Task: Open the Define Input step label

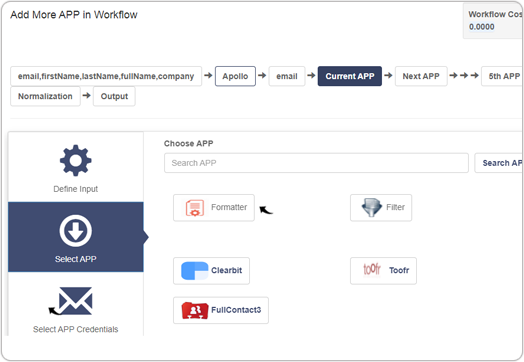Action: (x=76, y=189)
